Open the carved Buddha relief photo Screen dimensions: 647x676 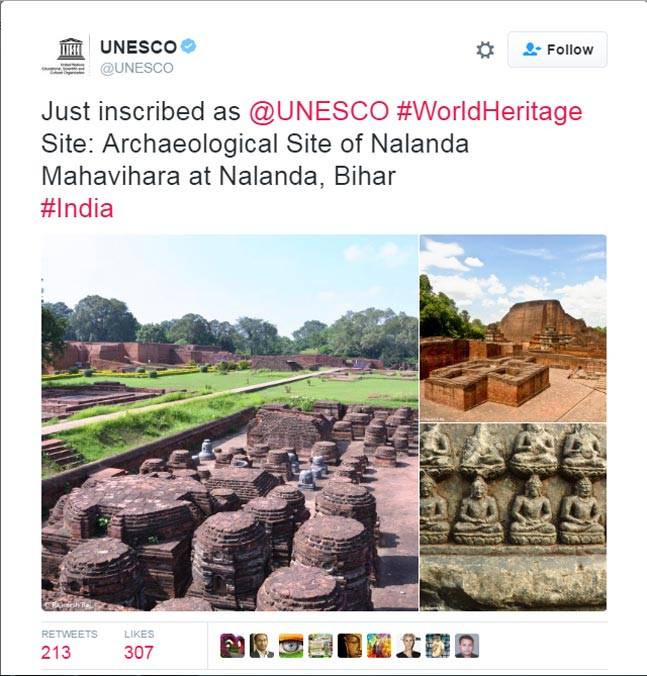pyautogui.click(x=513, y=517)
